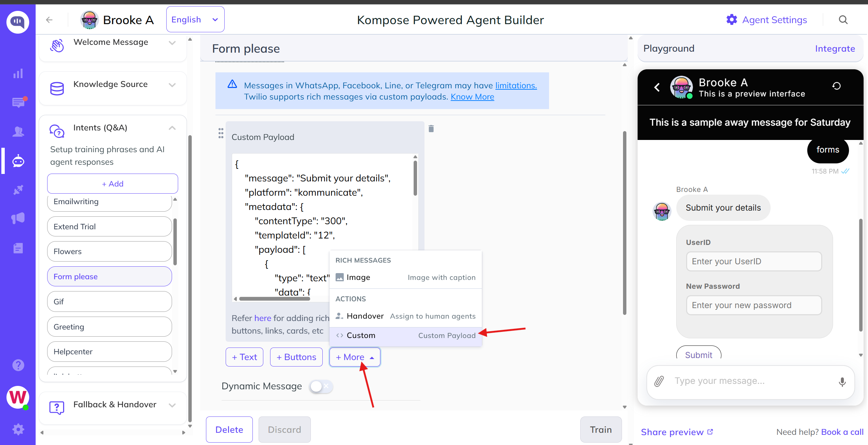Screen dimensions: 868x445
Task: Focus the Type your message field
Action: coord(751,381)
